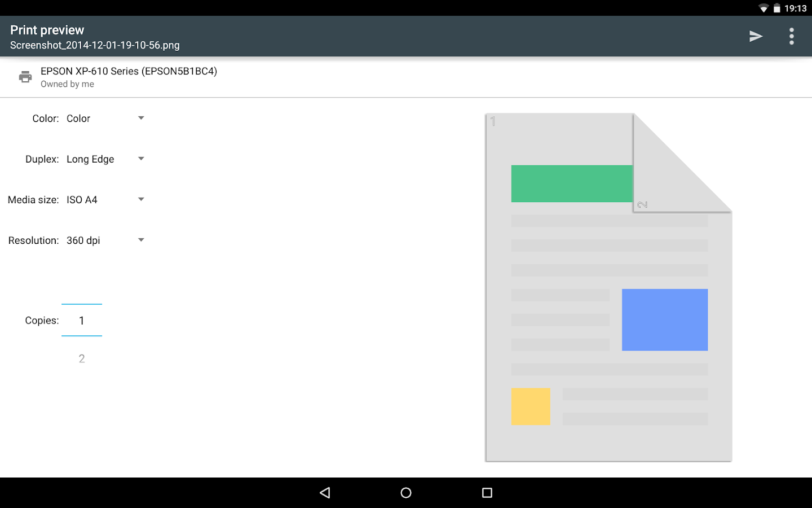
Task: Open the three-dot overflow menu
Action: tap(792, 36)
